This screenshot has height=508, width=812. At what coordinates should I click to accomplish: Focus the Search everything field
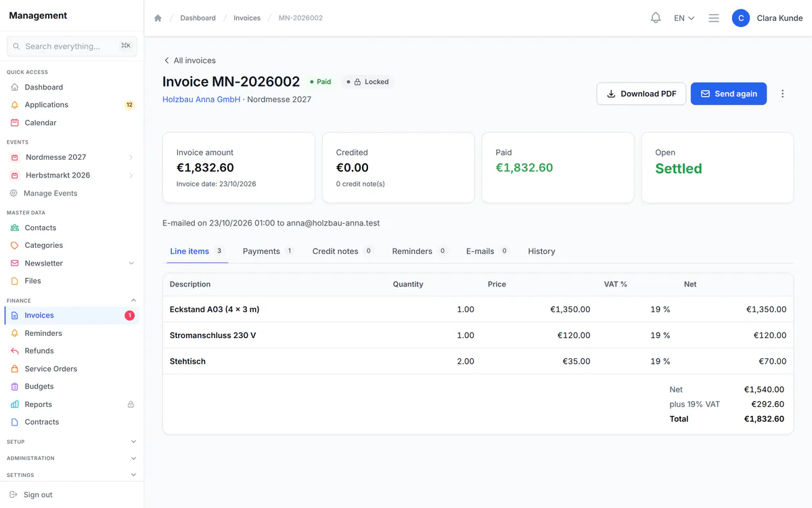pyautogui.click(x=72, y=46)
